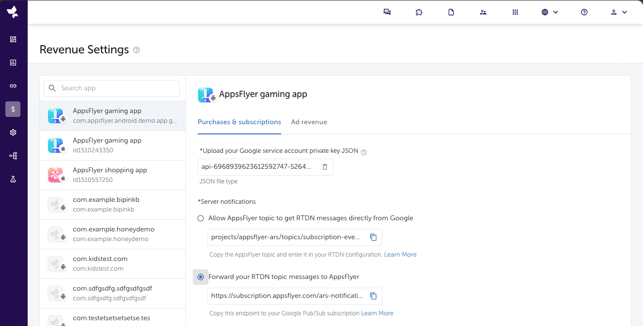Screen dimensions: 644x326
Task: Click the https://subscription.appsflyer.com endpoint field
Action: point(295,296)
